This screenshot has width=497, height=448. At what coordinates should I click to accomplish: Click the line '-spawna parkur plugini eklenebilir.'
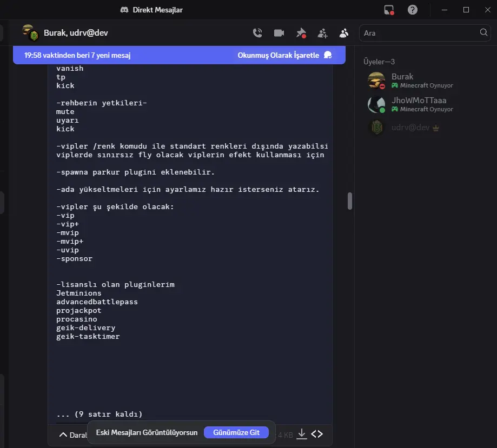pos(135,172)
